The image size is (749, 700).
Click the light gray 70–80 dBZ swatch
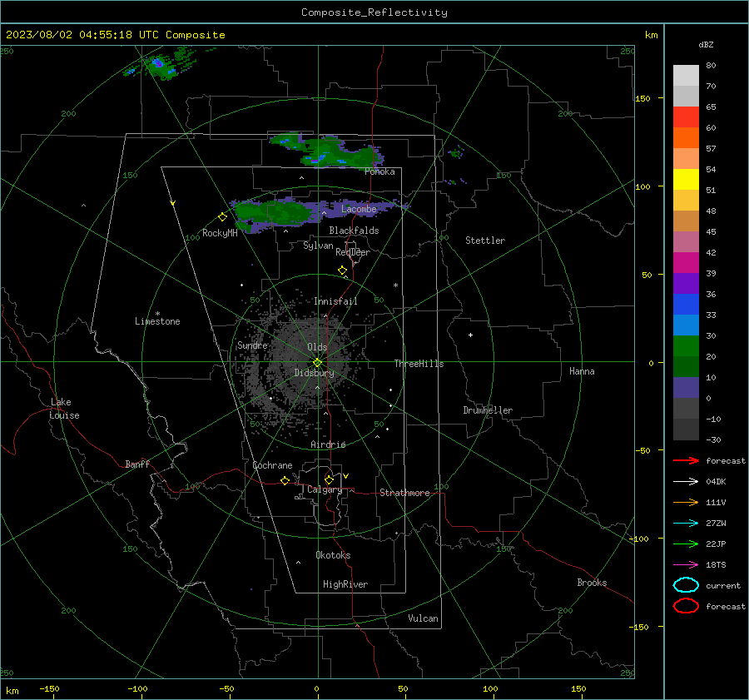click(686, 76)
